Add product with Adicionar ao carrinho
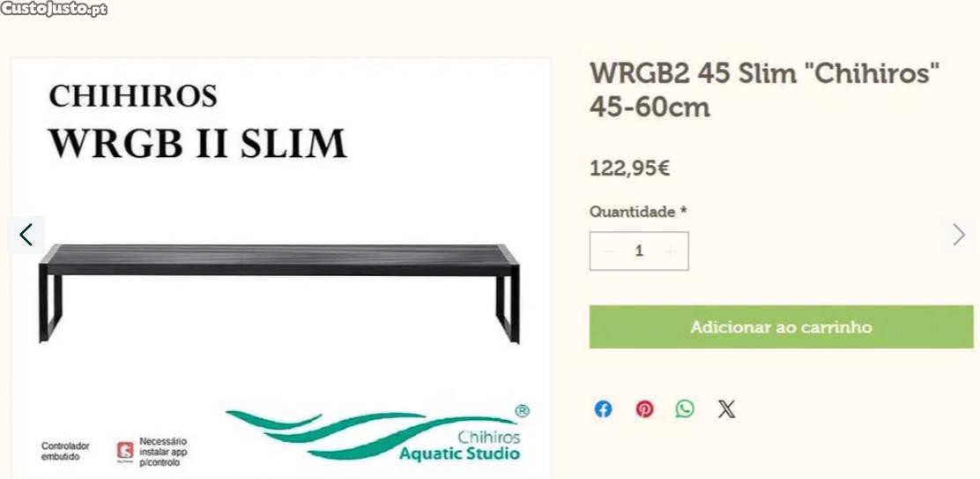 [x=781, y=327]
